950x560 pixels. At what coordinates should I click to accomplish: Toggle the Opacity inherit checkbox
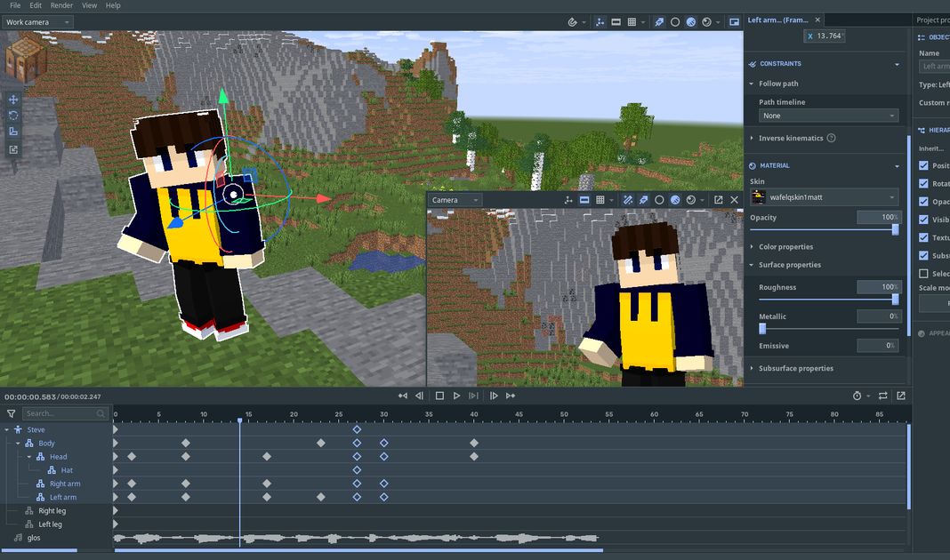coord(923,202)
